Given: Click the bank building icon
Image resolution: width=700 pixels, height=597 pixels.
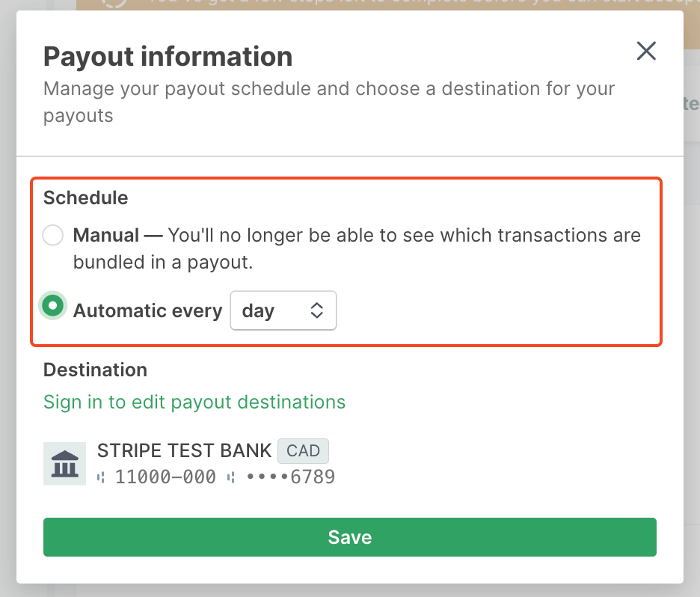Looking at the screenshot, I should [x=64, y=463].
